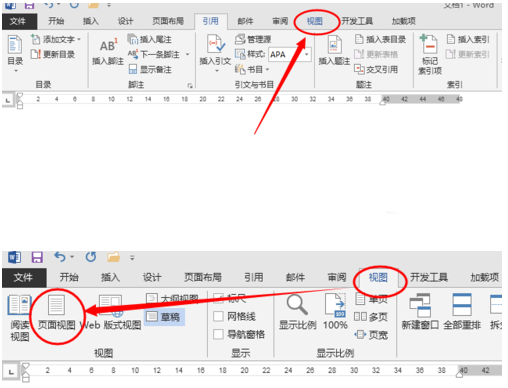Open the 视图 tab in upper ribbon
Viewport: 508px width, 388px height.
tap(315, 21)
